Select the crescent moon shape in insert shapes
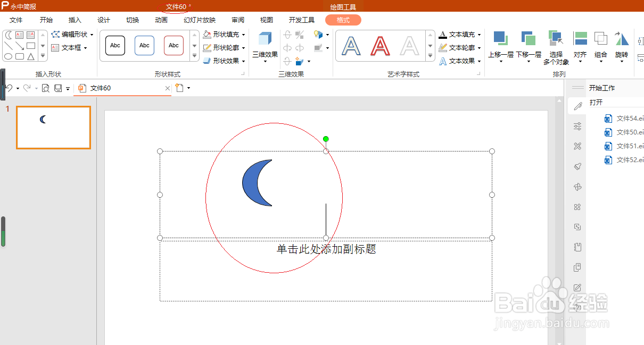Image resolution: width=644 pixels, height=345 pixels. [x=7, y=34]
